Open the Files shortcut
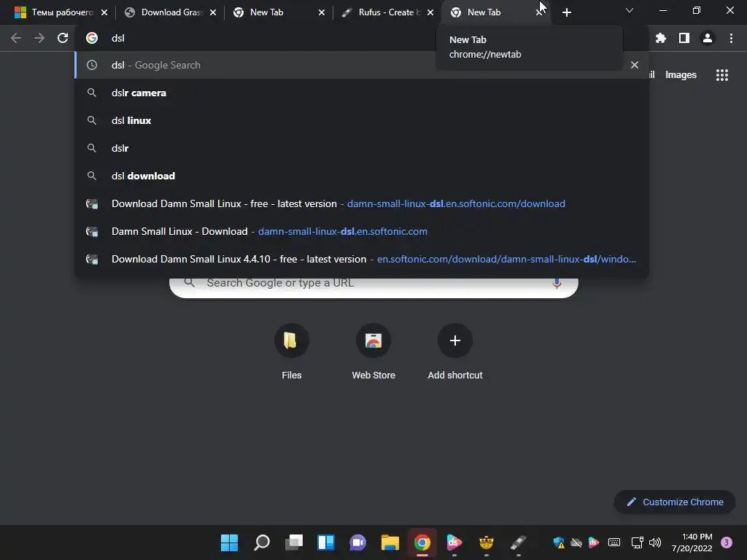The height and width of the screenshot is (560, 747). 292,352
